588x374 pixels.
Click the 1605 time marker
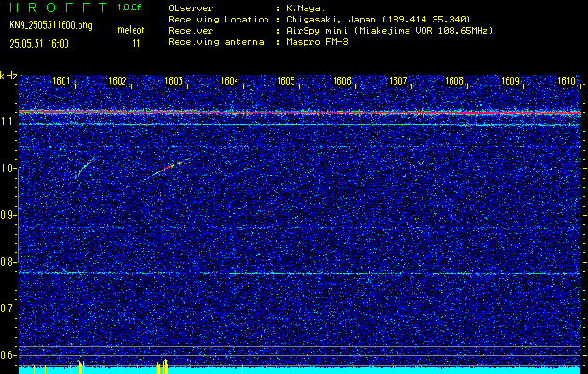[x=286, y=81]
